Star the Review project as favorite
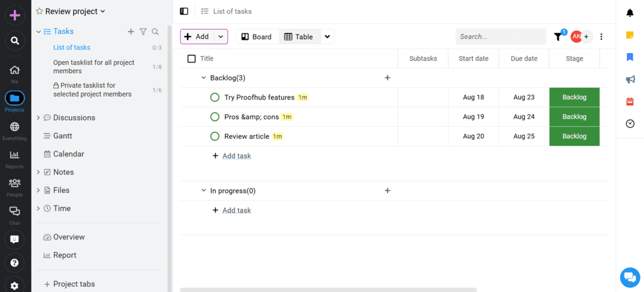The image size is (644, 292). (x=39, y=11)
